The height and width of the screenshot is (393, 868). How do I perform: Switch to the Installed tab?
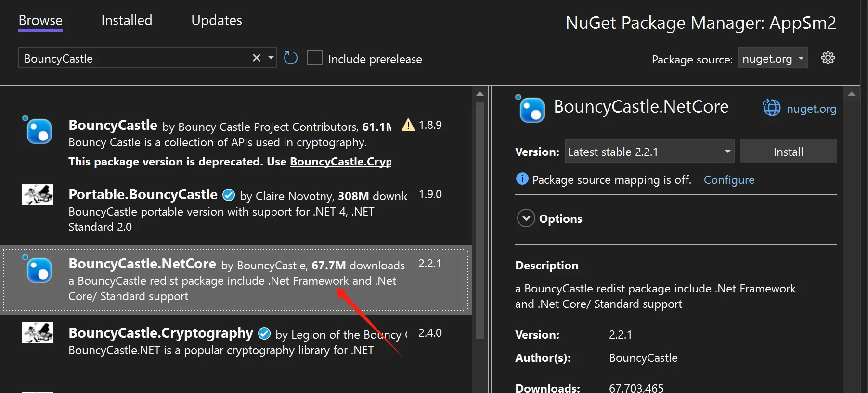[127, 20]
